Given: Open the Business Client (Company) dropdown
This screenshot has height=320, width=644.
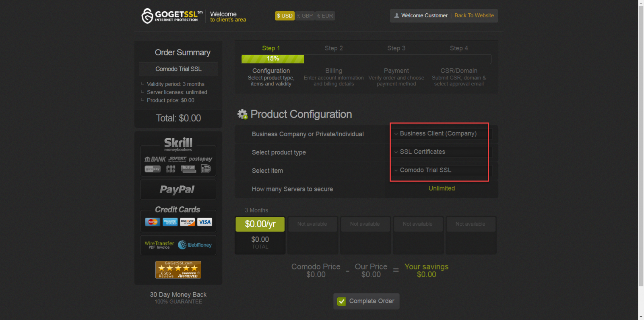Looking at the screenshot, I should tap(441, 134).
